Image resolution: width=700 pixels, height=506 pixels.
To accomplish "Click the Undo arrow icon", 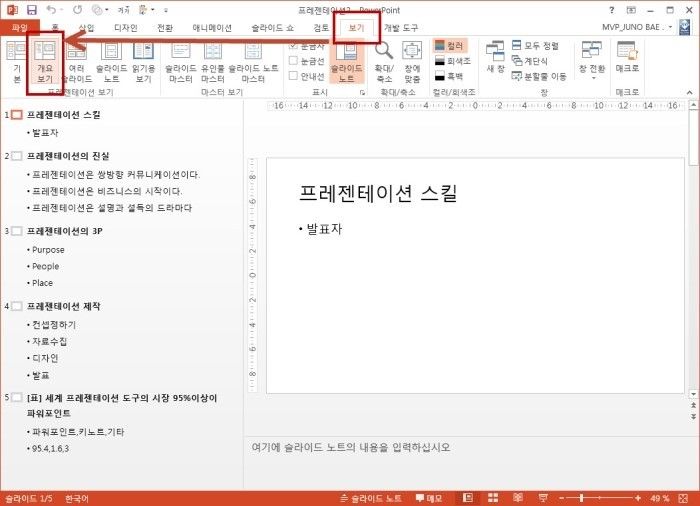I will (52, 9).
